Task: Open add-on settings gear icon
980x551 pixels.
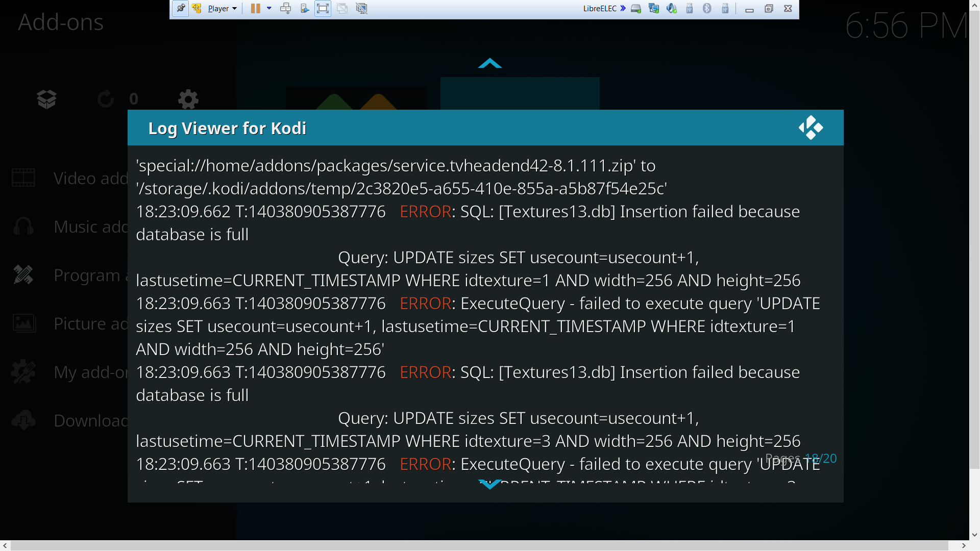Action: [x=188, y=99]
